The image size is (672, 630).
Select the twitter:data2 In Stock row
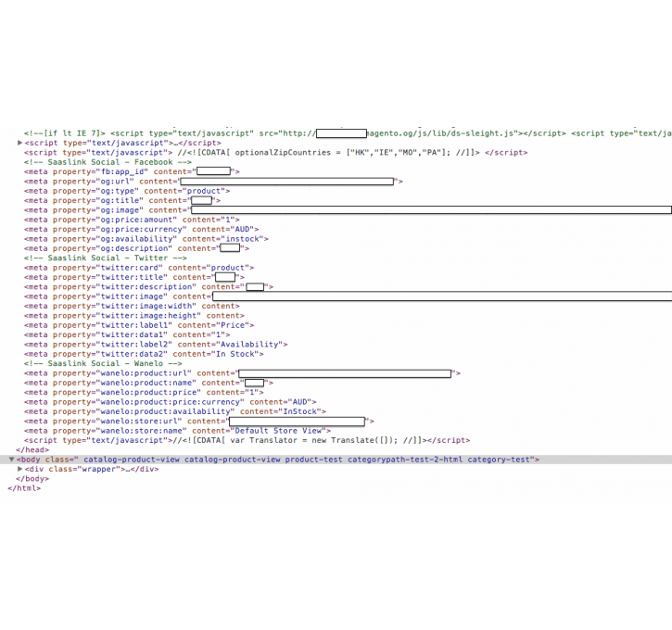coord(144,354)
